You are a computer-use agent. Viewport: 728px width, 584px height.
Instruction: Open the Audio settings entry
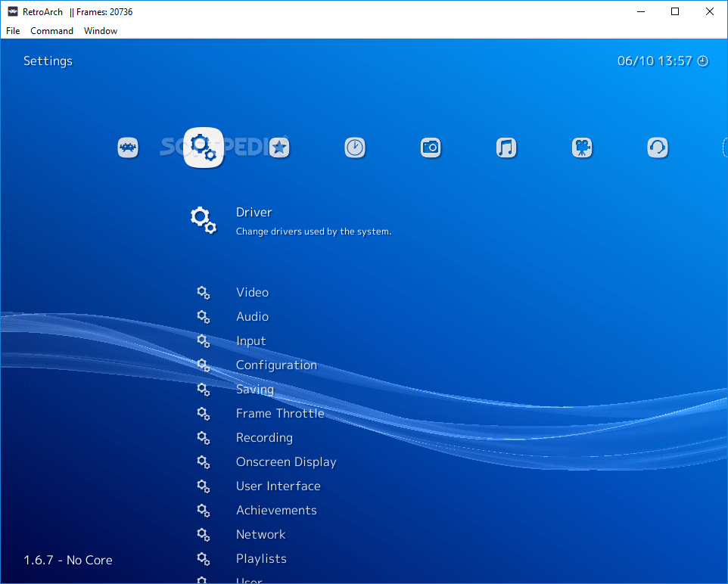pos(252,317)
